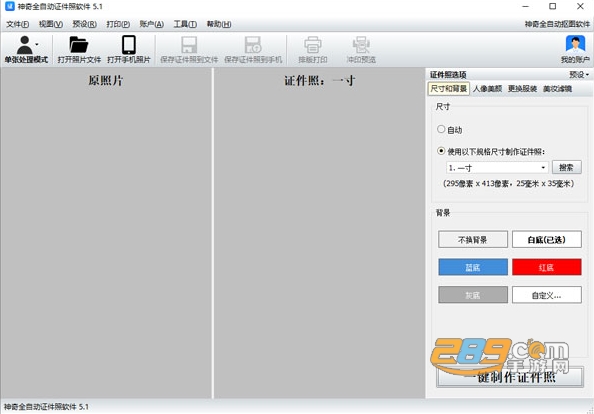Click the 打开手机照片 phone icon
Image resolution: width=594 pixels, height=414 pixels.
point(129,45)
